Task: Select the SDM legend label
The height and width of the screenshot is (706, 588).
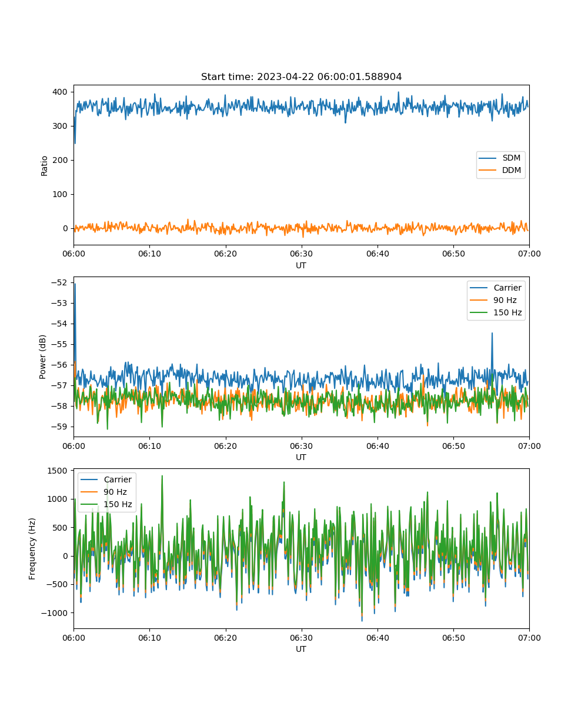Action: click(x=512, y=158)
